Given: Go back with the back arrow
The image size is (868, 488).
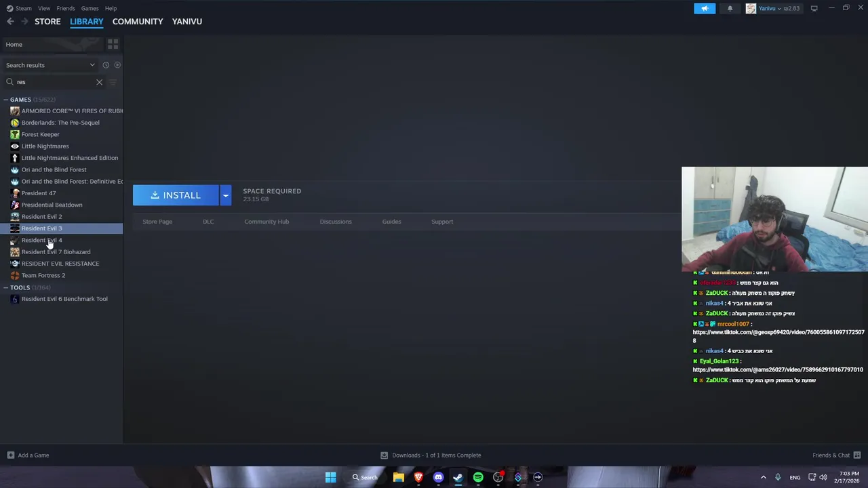Looking at the screenshot, I should tap(10, 22).
